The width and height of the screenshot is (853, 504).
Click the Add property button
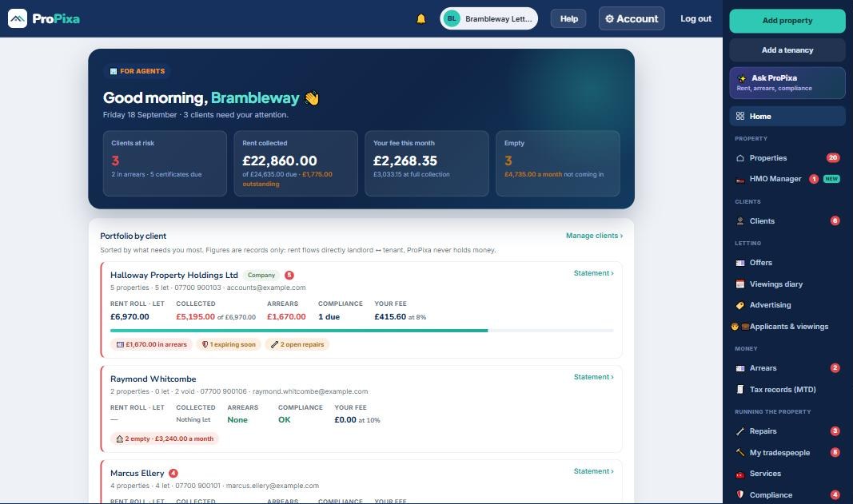click(x=787, y=21)
